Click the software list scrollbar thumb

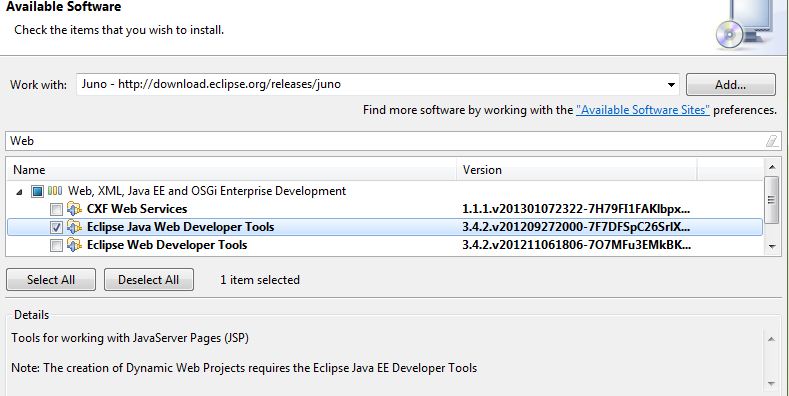(x=772, y=199)
